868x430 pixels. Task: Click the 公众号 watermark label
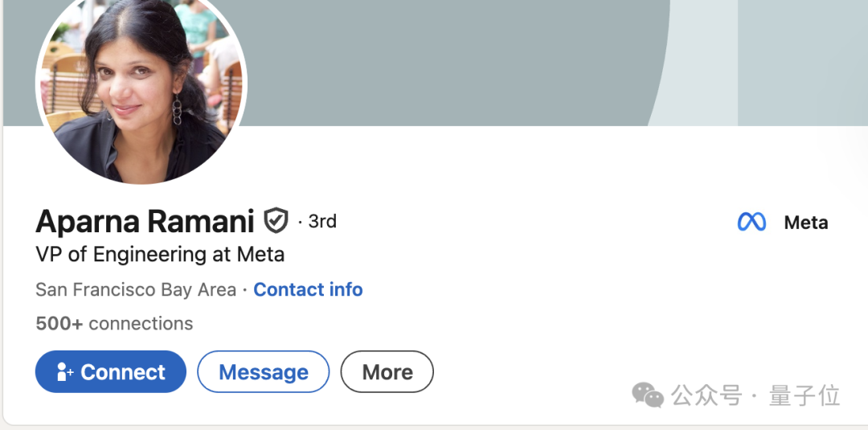[706, 395]
